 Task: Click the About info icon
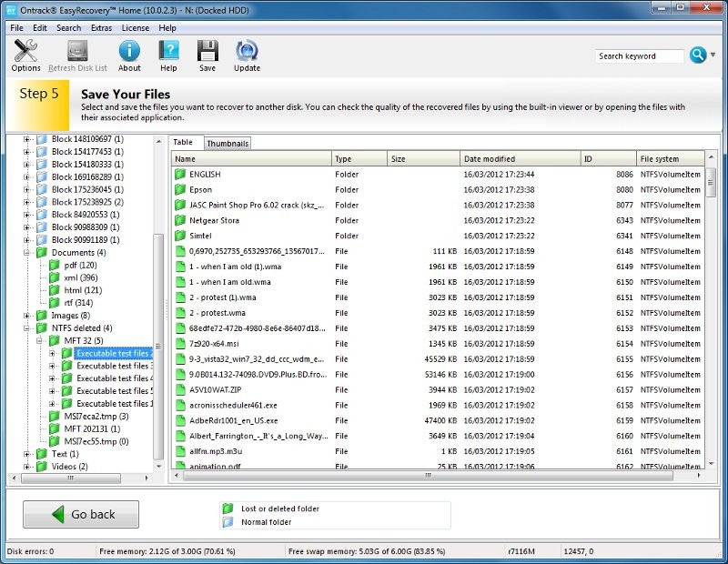129,51
